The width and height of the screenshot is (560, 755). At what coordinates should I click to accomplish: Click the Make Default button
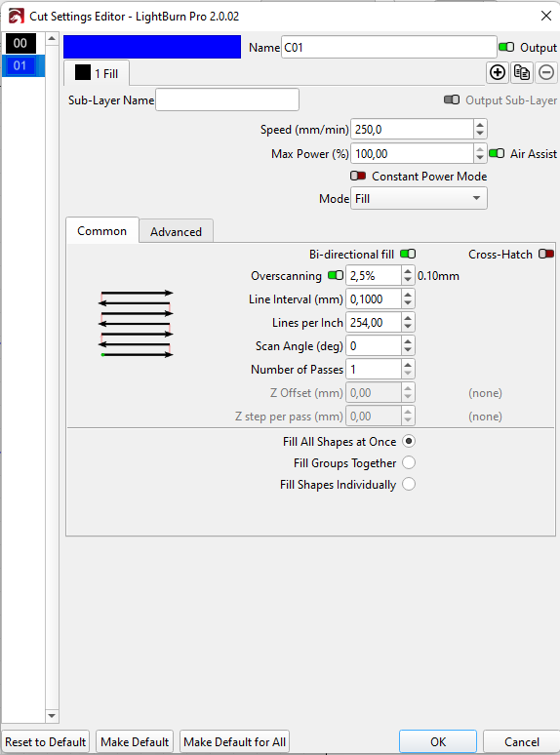click(135, 741)
